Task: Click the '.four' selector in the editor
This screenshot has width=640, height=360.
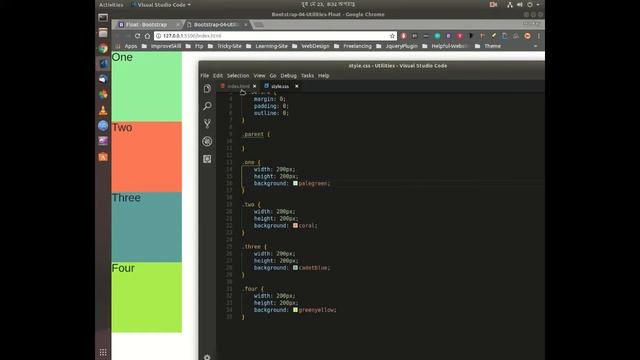Action: [x=250, y=289]
